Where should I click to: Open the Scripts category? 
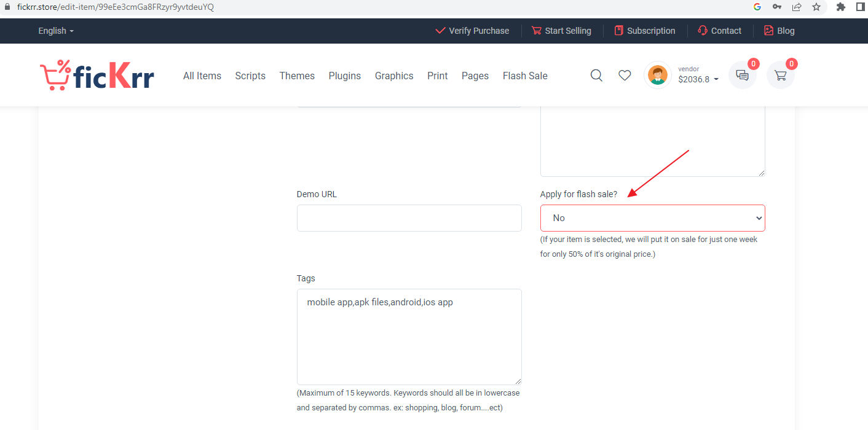250,76
